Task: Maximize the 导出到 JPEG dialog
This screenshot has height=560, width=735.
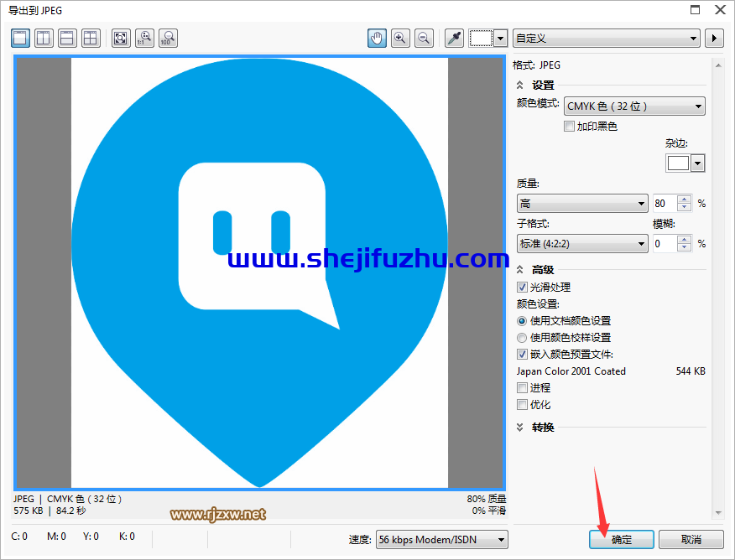Action: tap(696, 10)
